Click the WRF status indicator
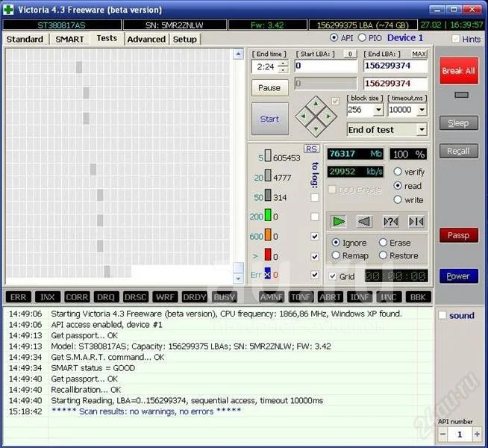The image size is (488, 448). (165, 297)
